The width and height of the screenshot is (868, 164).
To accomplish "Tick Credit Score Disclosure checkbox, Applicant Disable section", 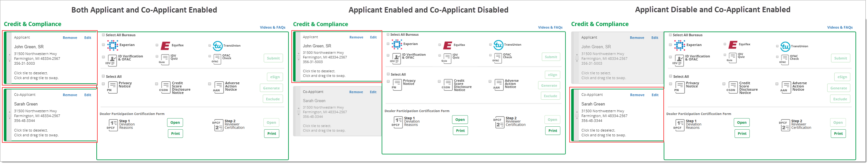I will pos(724,84).
